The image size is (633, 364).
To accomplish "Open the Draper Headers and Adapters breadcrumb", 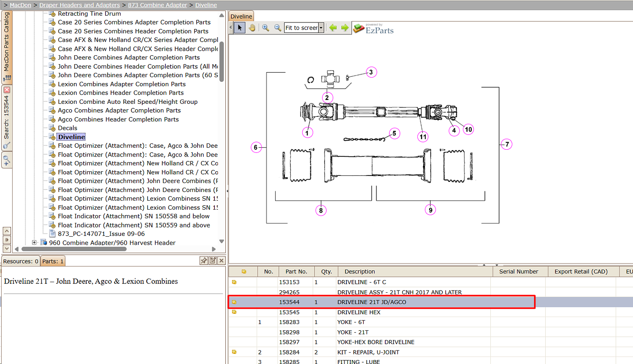I will coord(79,5).
